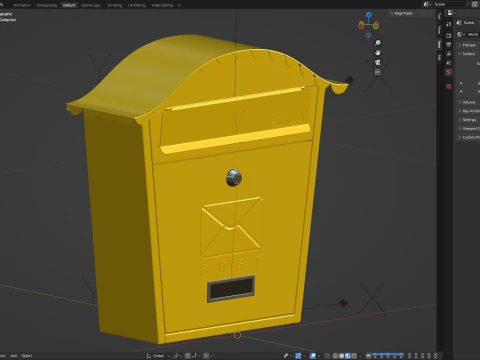Toggle proportional editing icon
This screenshot has height=360, width=480.
(x=206, y=356)
